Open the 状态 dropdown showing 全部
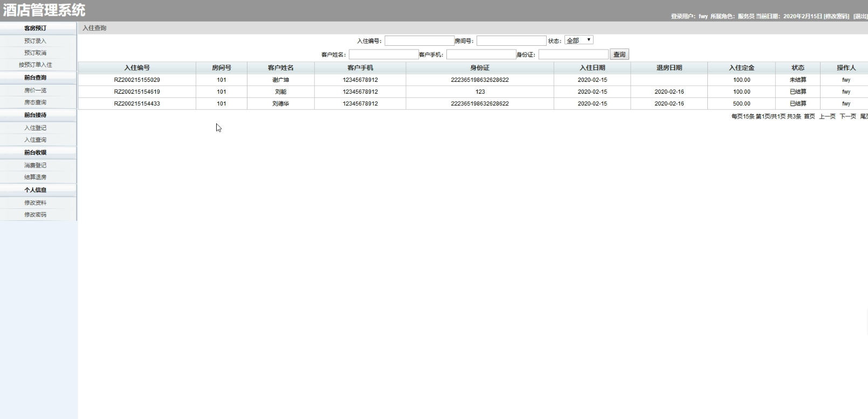 click(x=578, y=40)
